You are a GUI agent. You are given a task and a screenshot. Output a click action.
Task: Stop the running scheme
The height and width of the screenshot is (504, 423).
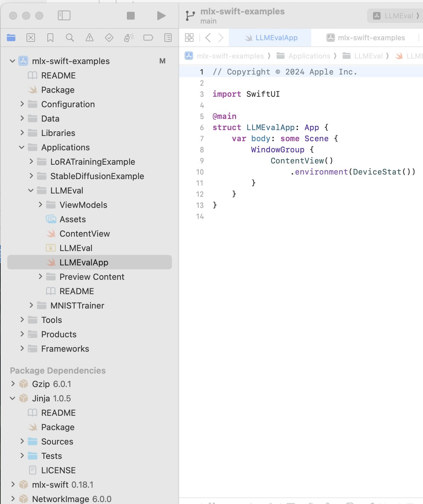tap(131, 15)
